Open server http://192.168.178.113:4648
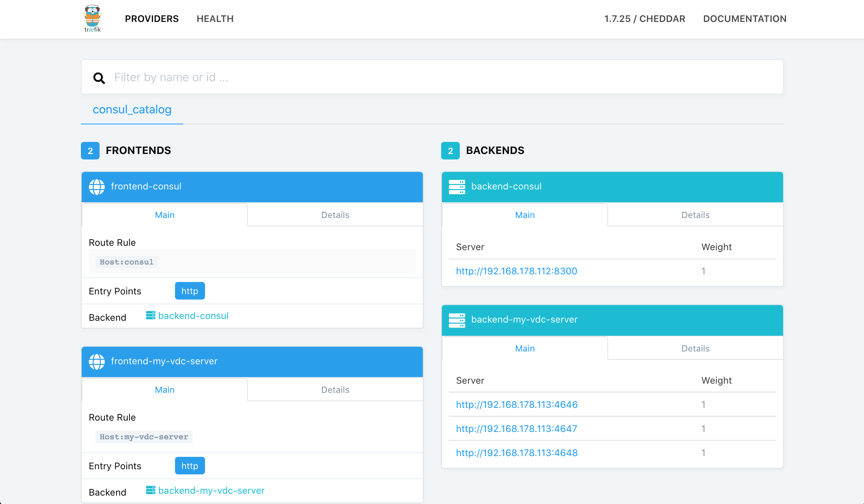Image resolution: width=864 pixels, height=504 pixels. point(517,453)
